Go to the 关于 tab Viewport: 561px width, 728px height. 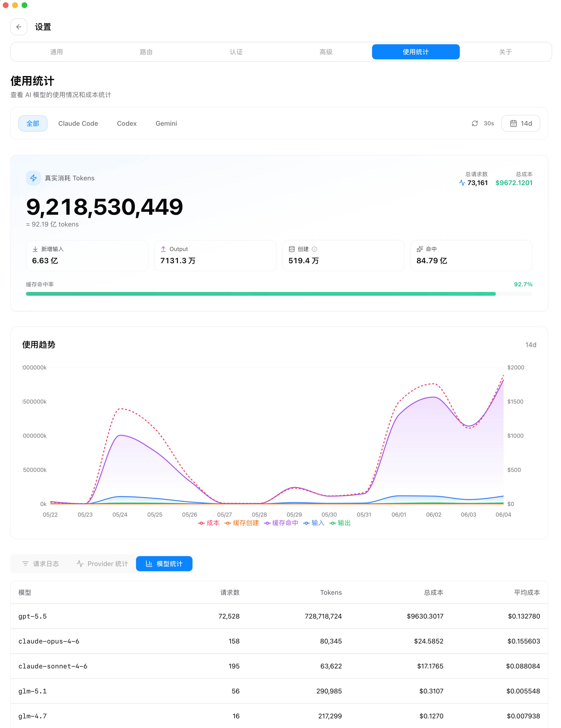[506, 52]
